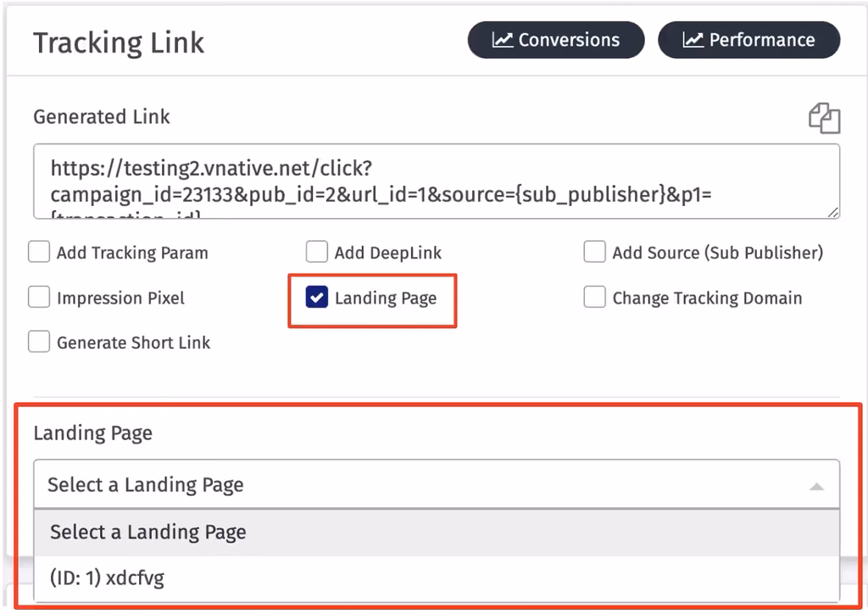This screenshot has height=614, width=868.
Task: Copy the generated link using the copy icon
Action: tap(824, 118)
